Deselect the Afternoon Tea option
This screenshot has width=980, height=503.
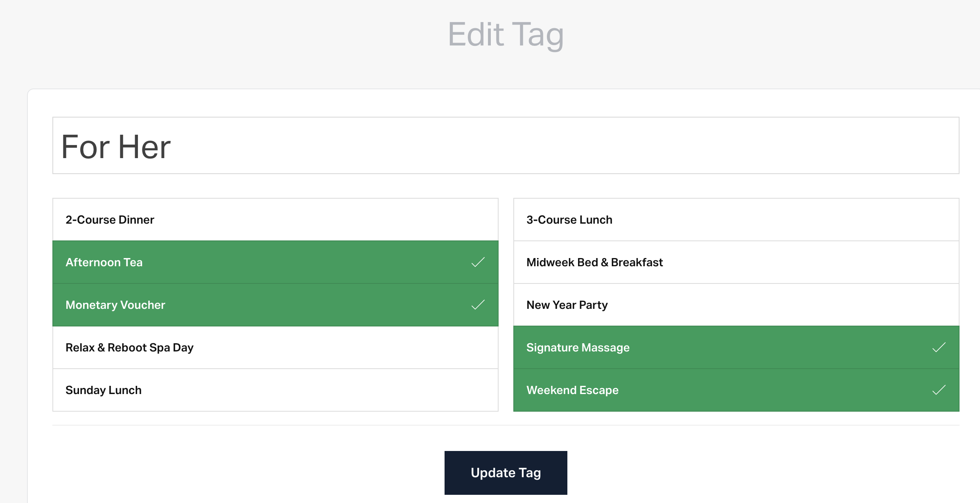[275, 262]
